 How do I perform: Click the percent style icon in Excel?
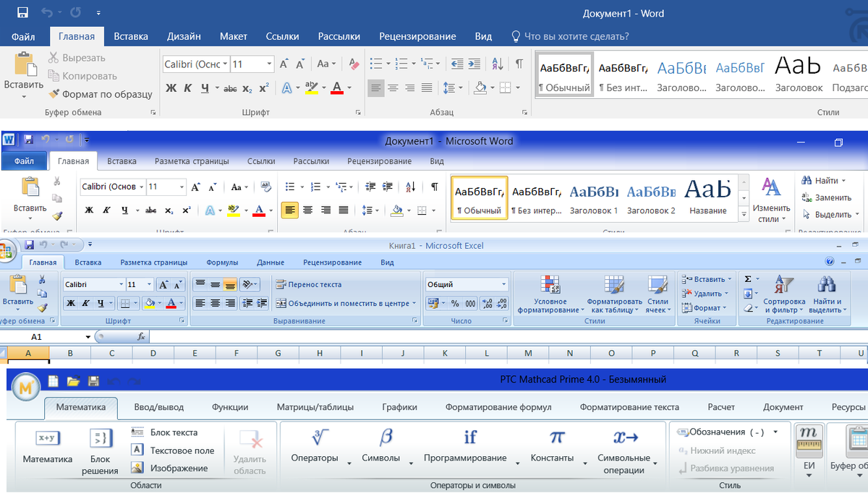(455, 304)
